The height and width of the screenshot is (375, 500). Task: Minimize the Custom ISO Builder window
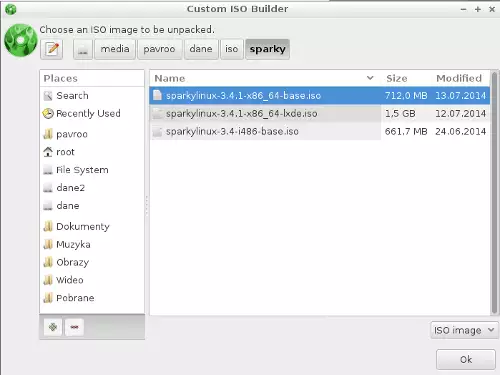[x=463, y=9]
